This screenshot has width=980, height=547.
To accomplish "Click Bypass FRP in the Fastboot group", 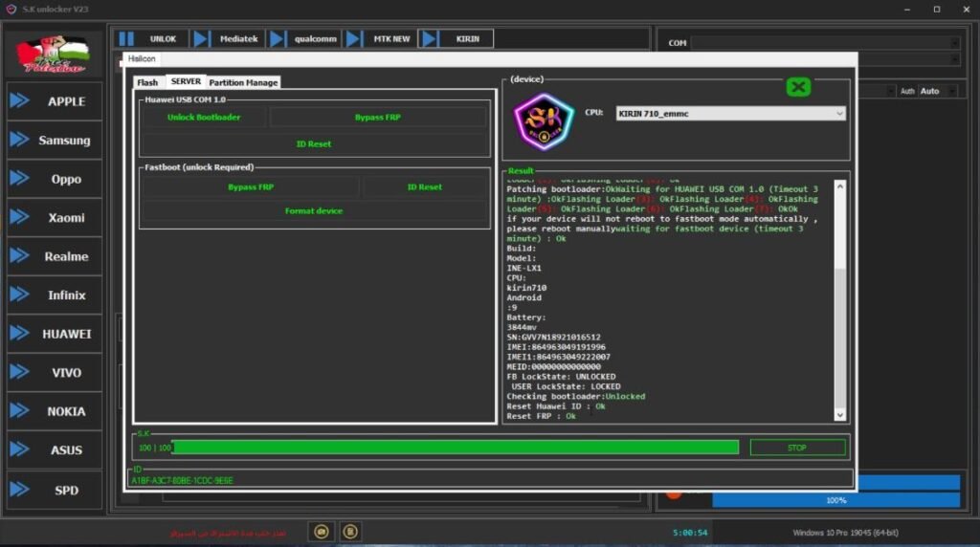I will click(x=251, y=187).
